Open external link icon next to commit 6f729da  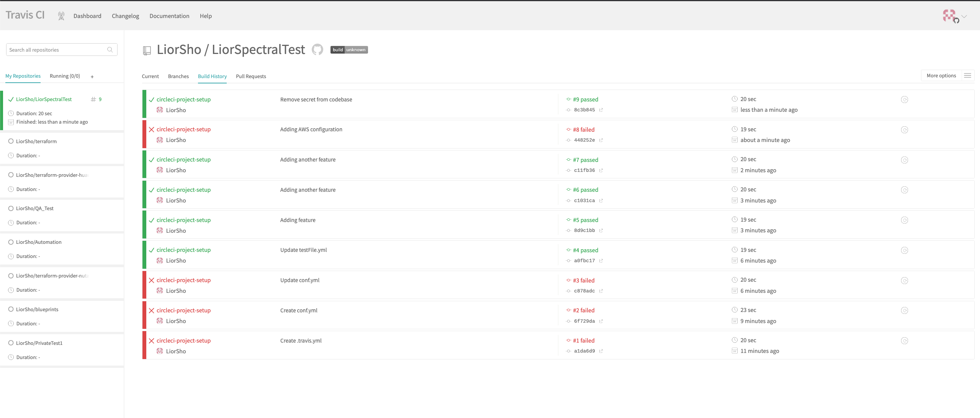tap(601, 321)
